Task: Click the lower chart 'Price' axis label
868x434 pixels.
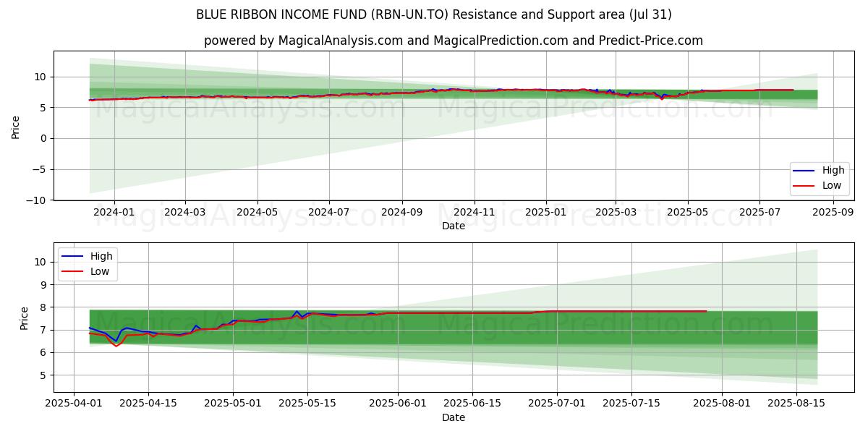Action: (25, 318)
